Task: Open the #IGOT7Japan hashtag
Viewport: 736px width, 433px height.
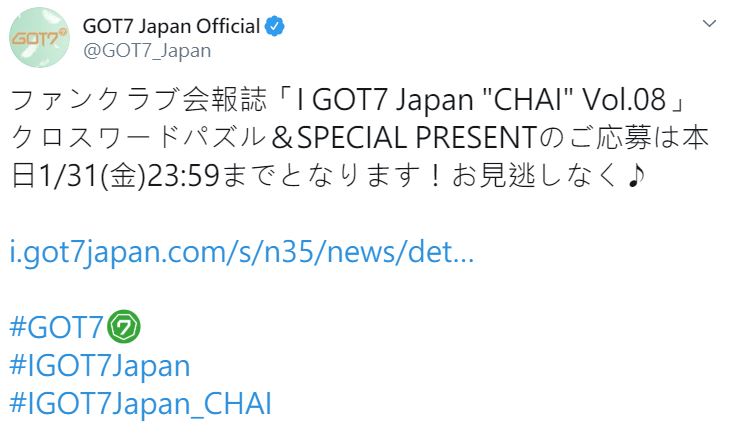Action: tap(99, 365)
